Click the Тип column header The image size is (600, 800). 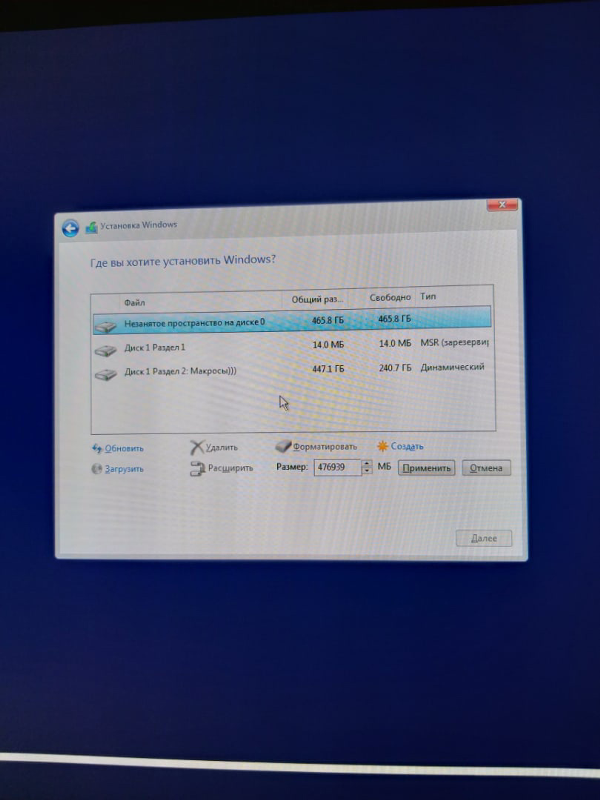[x=428, y=296]
